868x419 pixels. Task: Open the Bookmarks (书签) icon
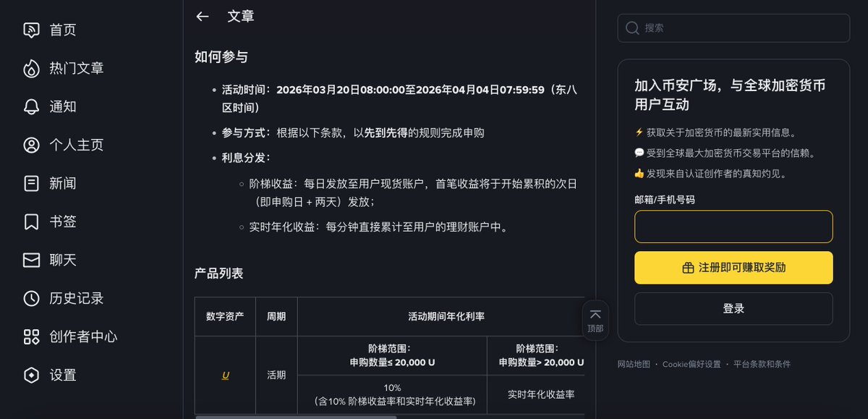pyautogui.click(x=31, y=221)
